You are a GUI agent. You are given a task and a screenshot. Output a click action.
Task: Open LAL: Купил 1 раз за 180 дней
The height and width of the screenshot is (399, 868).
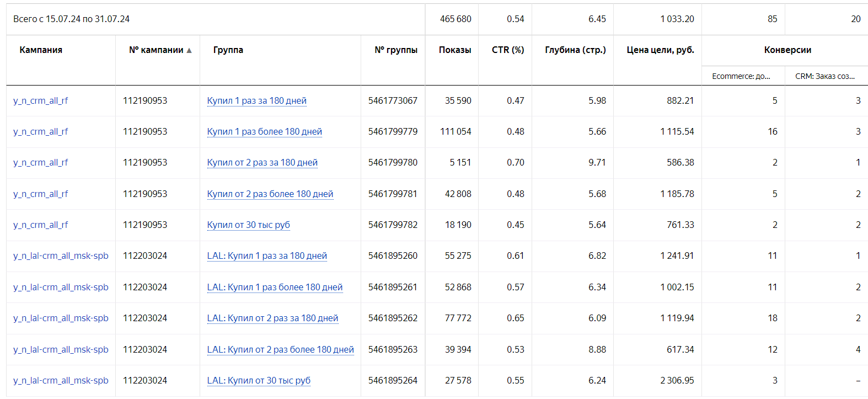[x=267, y=256]
